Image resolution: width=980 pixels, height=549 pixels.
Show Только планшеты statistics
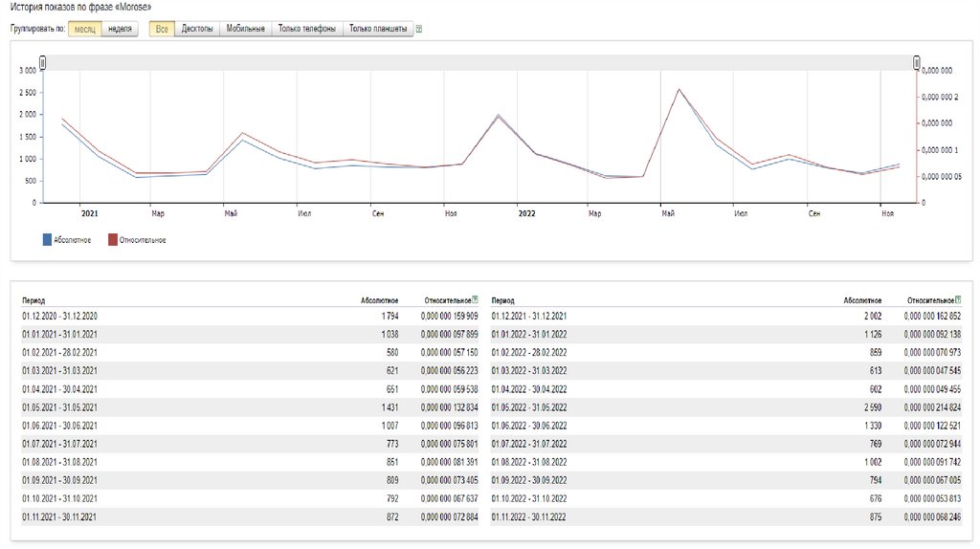click(x=378, y=30)
